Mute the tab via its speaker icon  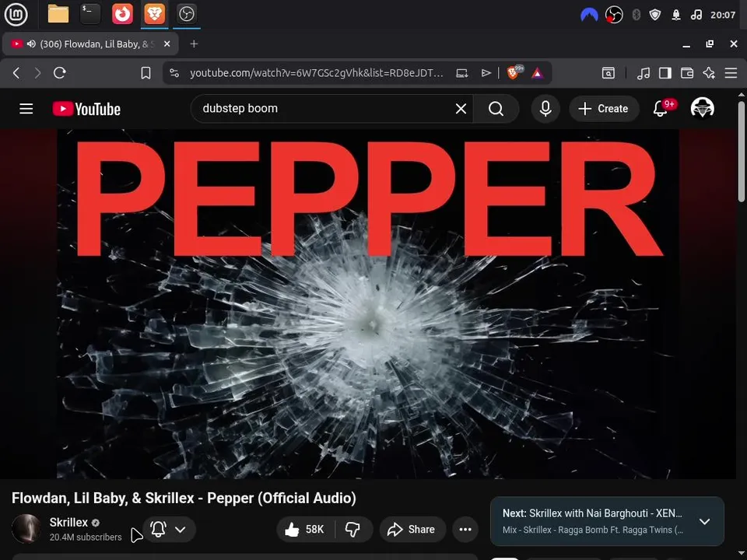click(31, 44)
